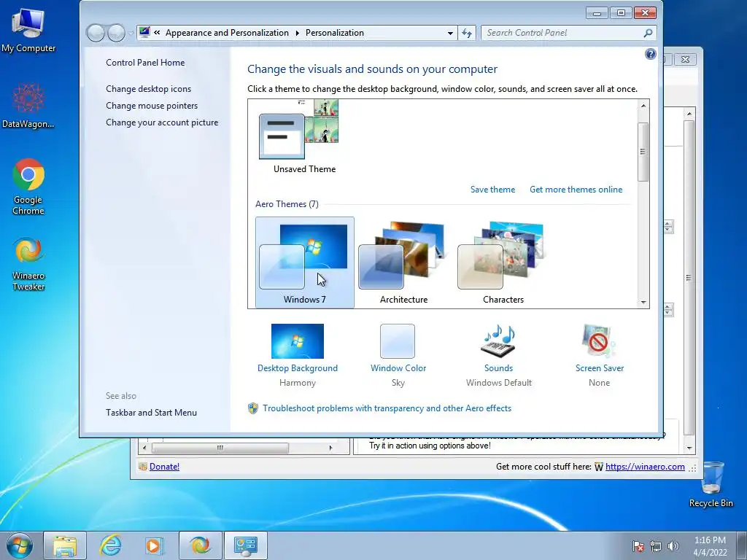
Task: Click the theme list scrollbar thumb
Action: (643, 152)
